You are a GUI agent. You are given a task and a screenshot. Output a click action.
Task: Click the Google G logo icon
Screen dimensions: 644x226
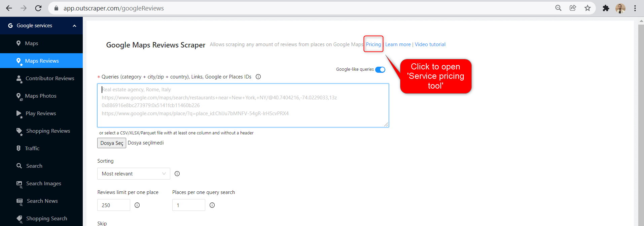[10, 26]
